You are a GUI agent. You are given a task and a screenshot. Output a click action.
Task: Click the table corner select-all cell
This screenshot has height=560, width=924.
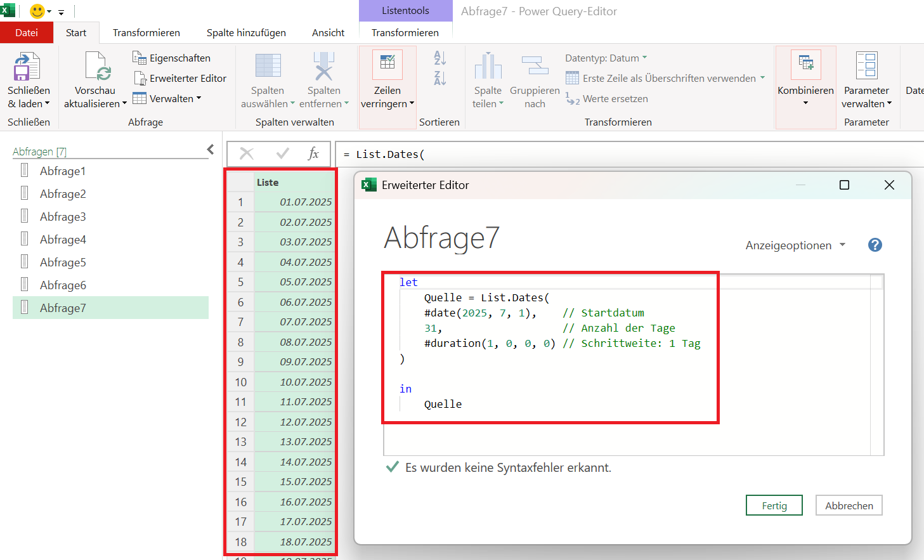[x=240, y=182]
